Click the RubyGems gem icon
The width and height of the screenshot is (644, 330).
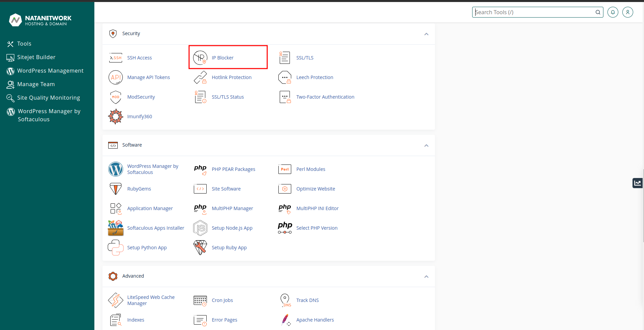116,189
